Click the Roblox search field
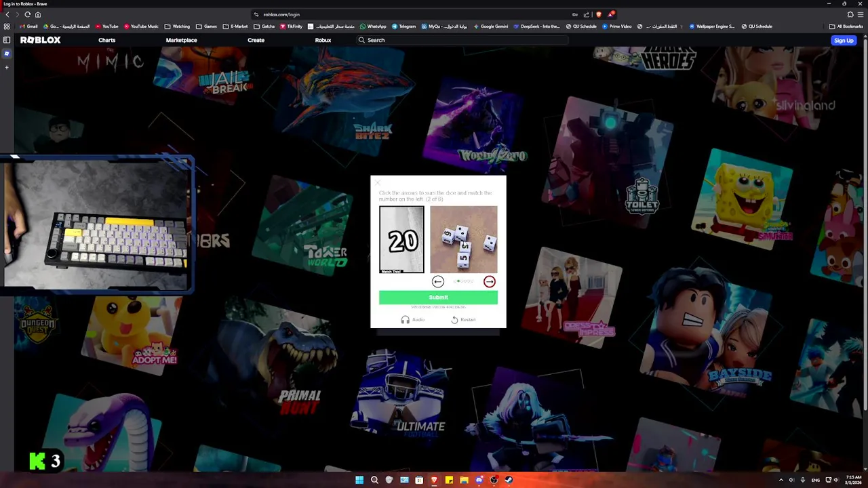868x488 pixels. pos(462,40)
